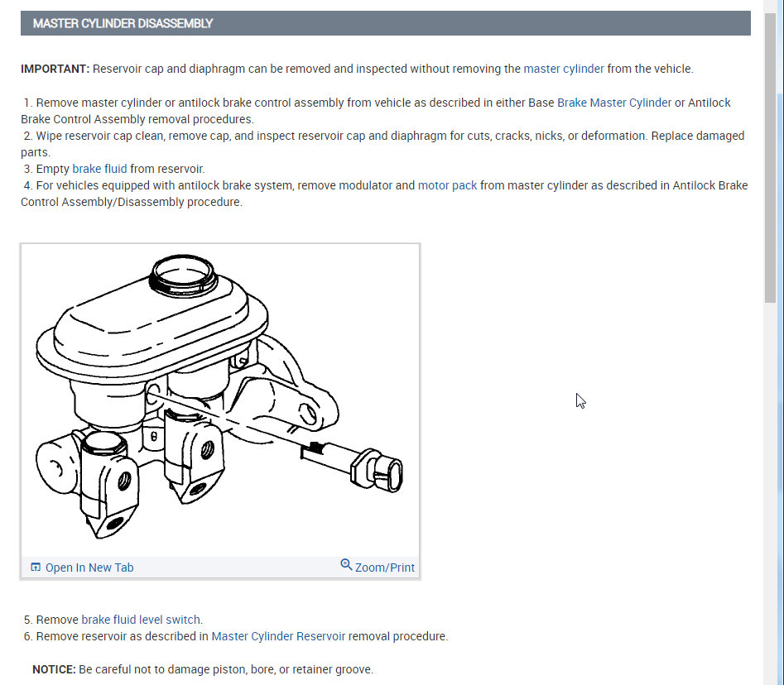Click step 4 text 'For vehicles equipped with antilock'
This screenshot has width=784, height=685.
click(x=127, y=185)
